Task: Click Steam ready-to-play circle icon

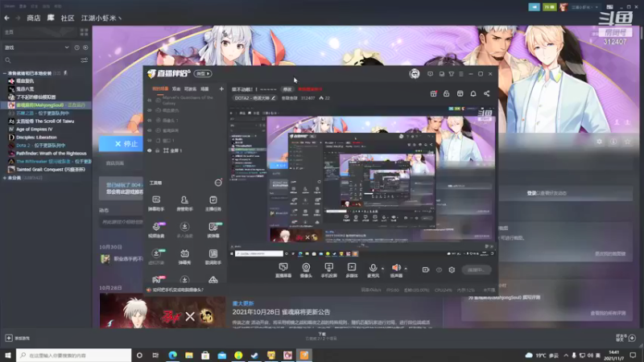Action: point(85,47)
